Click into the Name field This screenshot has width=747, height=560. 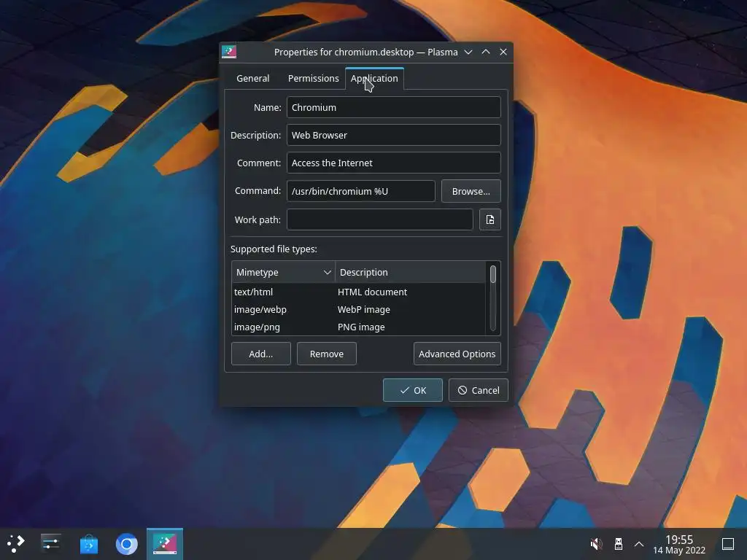point(393,108)
